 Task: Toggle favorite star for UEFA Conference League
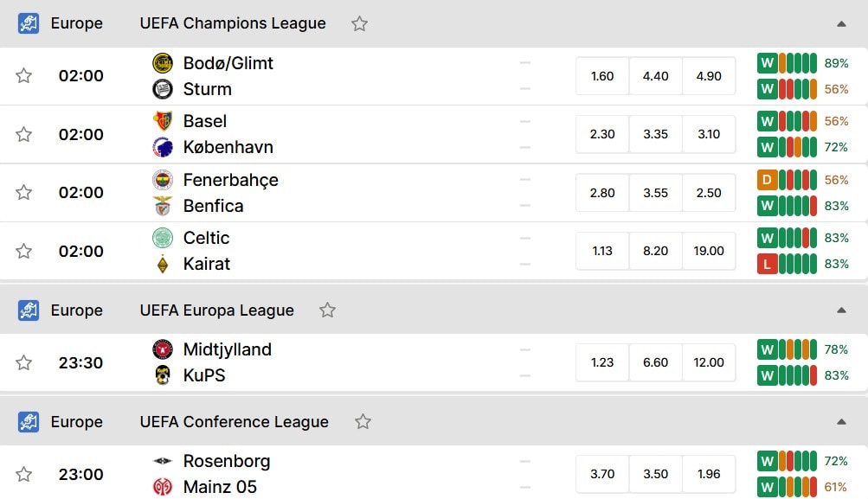coord(363,421)
